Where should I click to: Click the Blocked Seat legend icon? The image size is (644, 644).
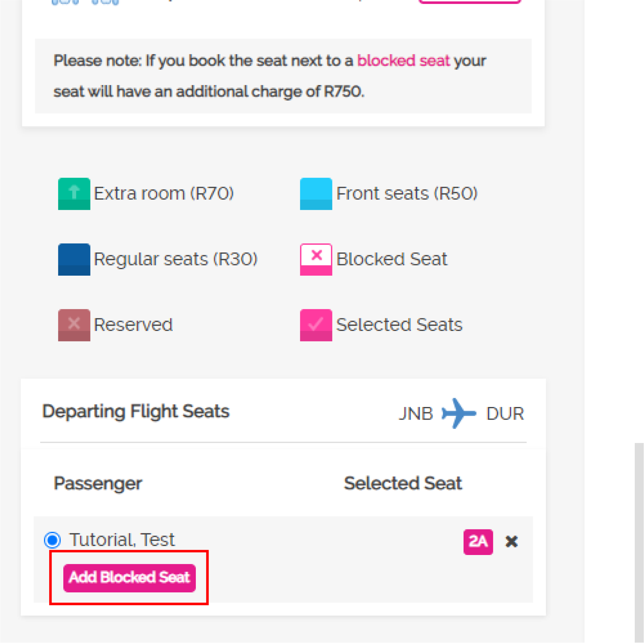[316, 260]
